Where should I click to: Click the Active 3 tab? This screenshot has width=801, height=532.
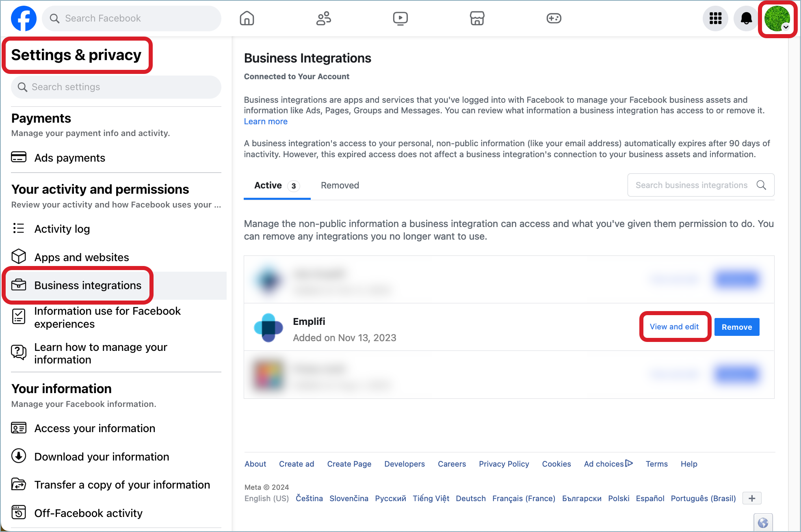(275, 185)
